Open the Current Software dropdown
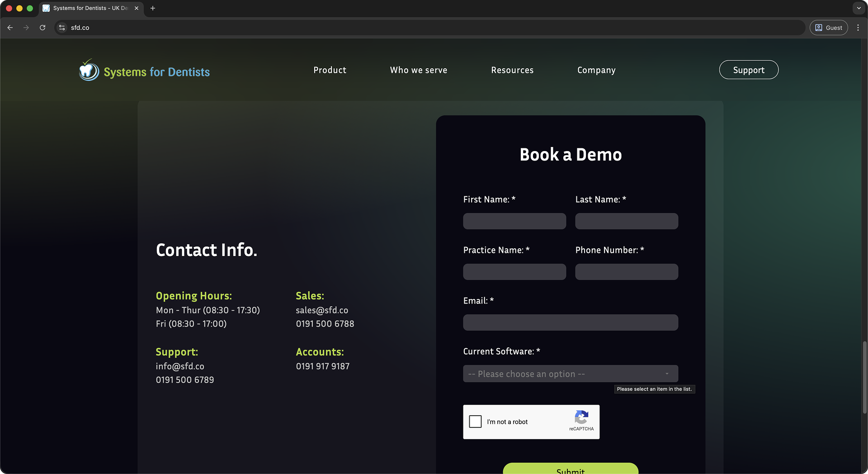Image resolution: width=868 pixels, height=474 pixels. pos(571,374)
